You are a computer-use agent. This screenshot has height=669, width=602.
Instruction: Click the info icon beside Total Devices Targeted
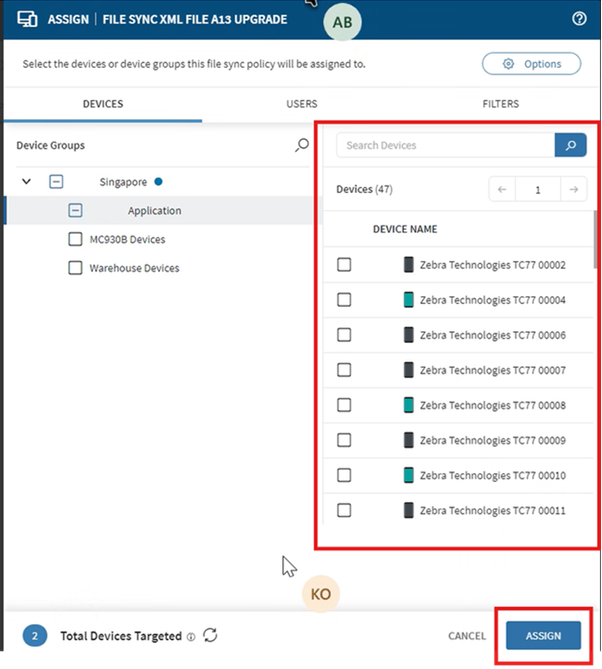coord(191,637)
